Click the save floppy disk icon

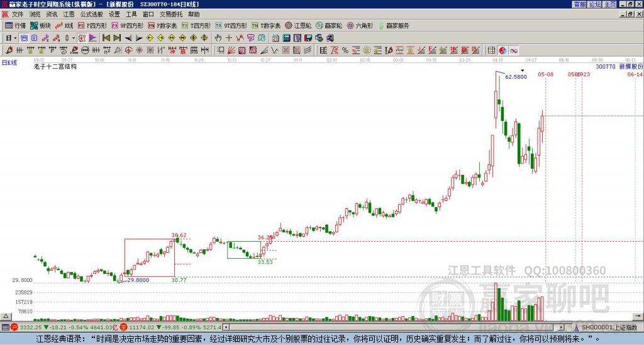coord(308,38)
